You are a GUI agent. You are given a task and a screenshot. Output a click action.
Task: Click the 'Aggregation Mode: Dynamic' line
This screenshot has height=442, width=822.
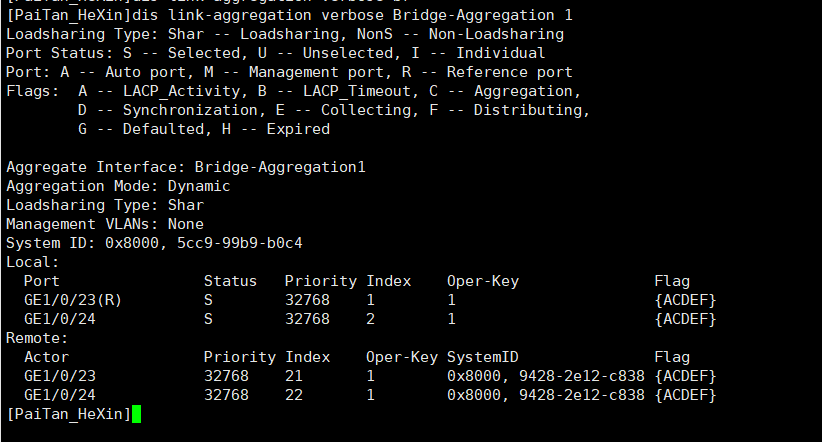pos(118,186)
